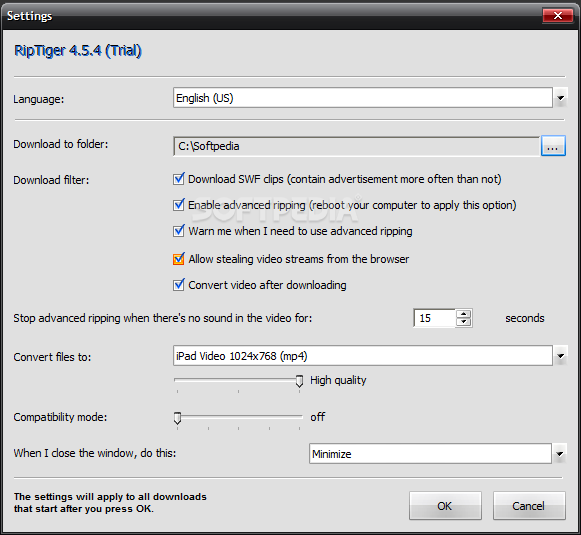Viewport: 581px width, 535px height.
Task: Close the Settings dialog with the red X
Action: tap(558, 16)
